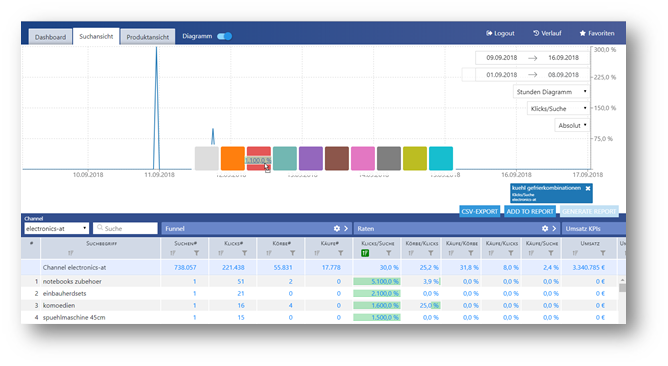The image size is (668, 366).
Task: Pick the olive yellow color swatch
Action: click(415, 159)
